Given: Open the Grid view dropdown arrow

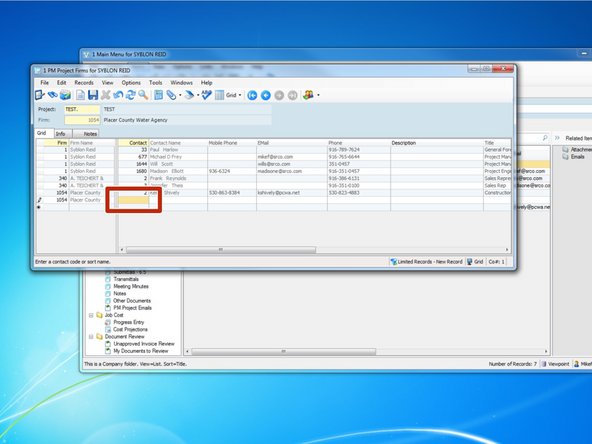Looking at the screenshot, I should coord(240,96).
